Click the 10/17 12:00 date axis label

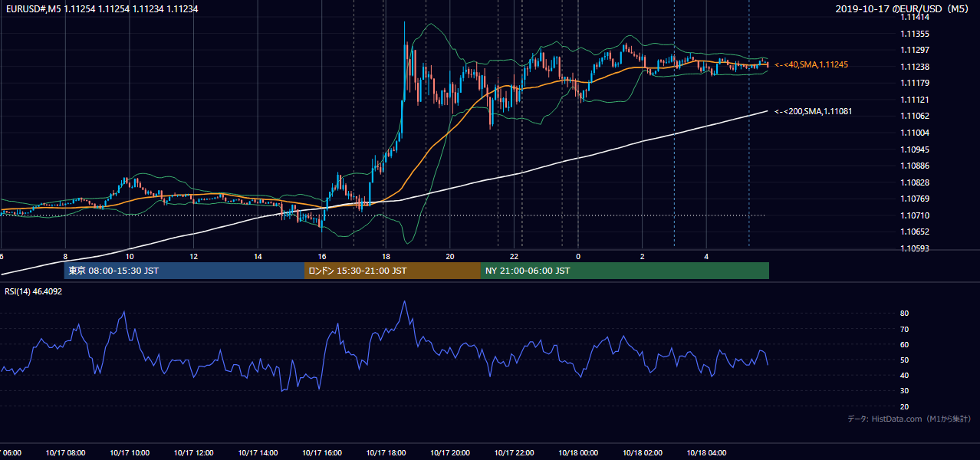pos(193,453)
